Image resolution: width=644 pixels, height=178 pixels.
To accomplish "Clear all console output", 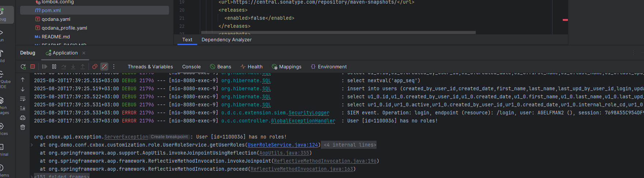I will pyautogui.click(x=23, y=127).
